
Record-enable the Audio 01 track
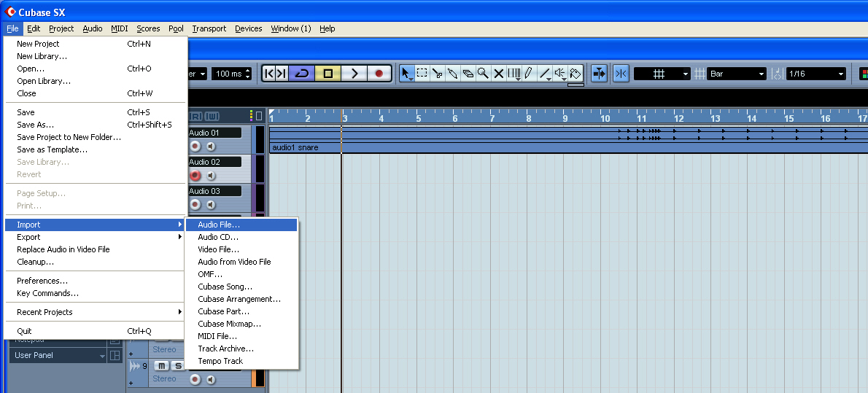[195, 147]
